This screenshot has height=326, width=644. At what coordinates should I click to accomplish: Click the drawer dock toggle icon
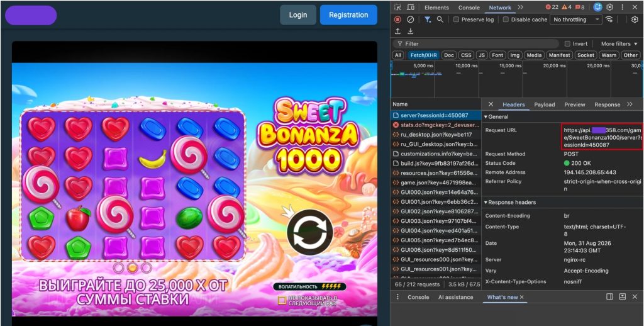coord(622,297)
